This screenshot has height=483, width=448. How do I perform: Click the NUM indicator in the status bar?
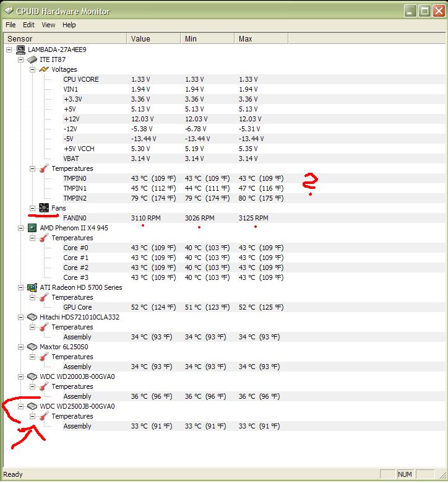[405, 474]
